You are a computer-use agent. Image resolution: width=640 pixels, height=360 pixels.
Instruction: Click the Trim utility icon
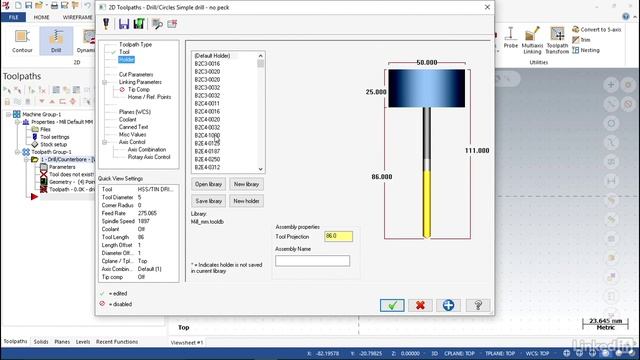[x=581, y=40]
